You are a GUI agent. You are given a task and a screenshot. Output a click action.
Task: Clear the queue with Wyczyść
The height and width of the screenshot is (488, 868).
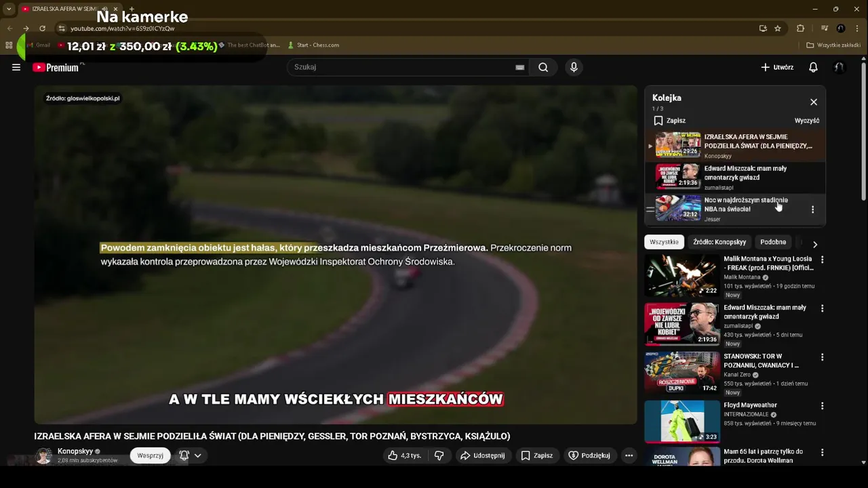(806, 121)
